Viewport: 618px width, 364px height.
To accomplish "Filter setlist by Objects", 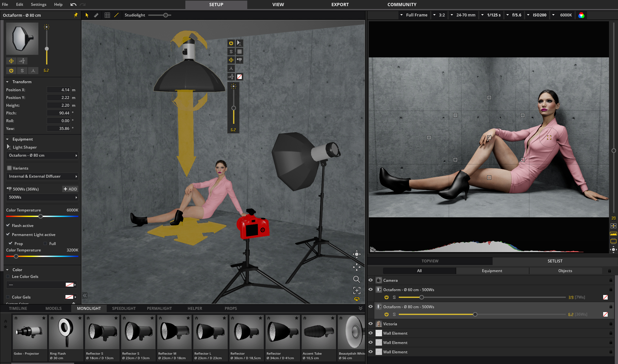I will pos(565,271).
